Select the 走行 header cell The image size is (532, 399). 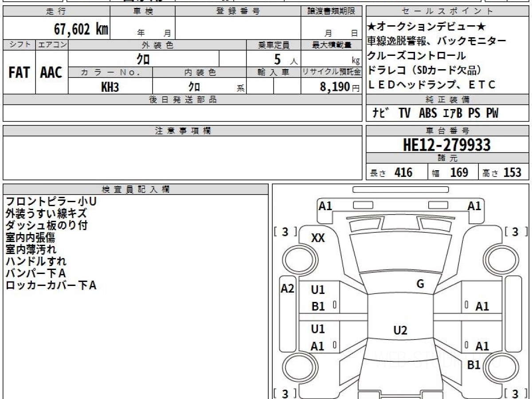[x=56, y=12]
